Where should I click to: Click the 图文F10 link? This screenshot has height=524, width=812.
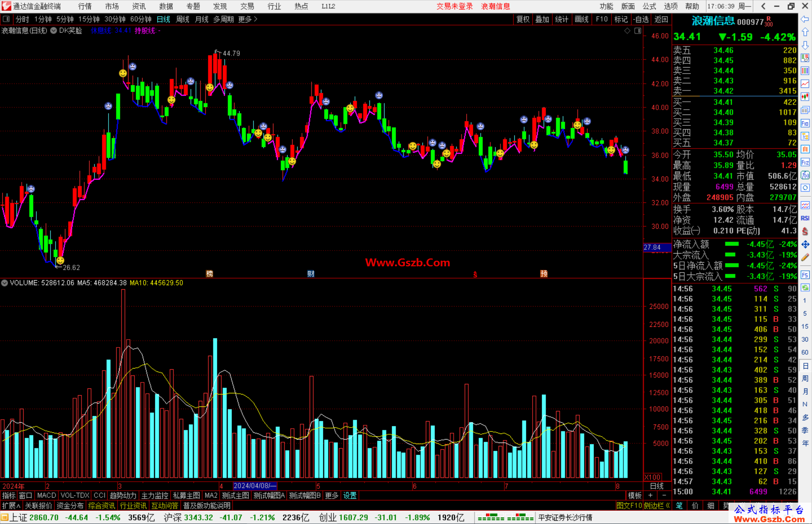(629, 506)
